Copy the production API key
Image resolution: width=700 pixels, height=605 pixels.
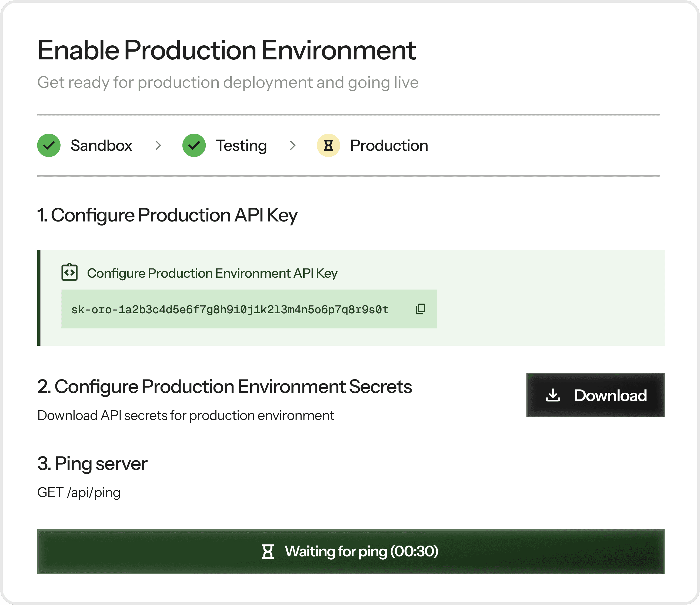coord(420,309)
